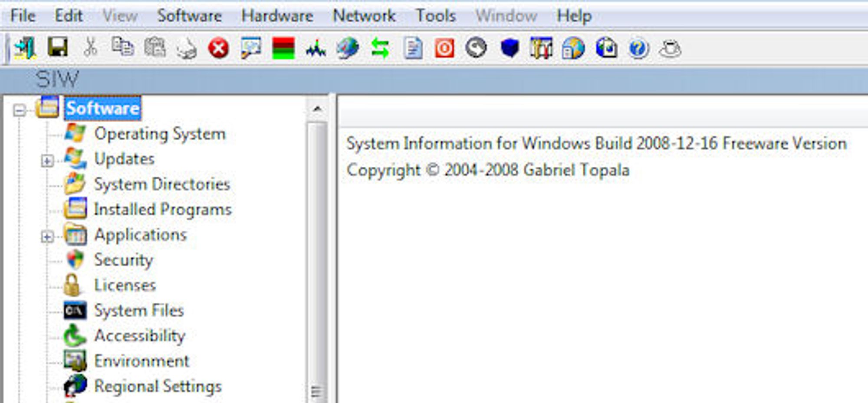Click the globe with cable network icon
Viewport: 868px width, 403px height.
click(x=348, y=48)
